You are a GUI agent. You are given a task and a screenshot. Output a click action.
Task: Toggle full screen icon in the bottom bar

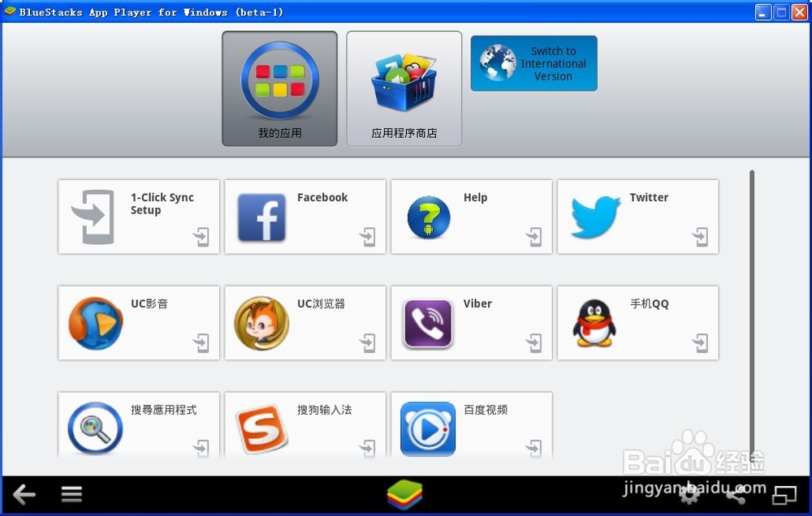784,495
